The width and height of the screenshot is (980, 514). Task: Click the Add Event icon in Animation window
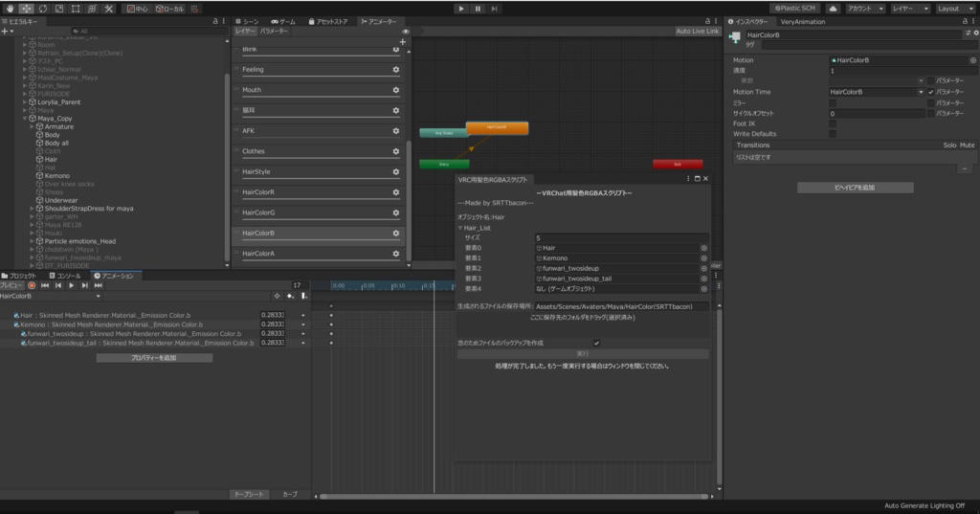[303, 297]
